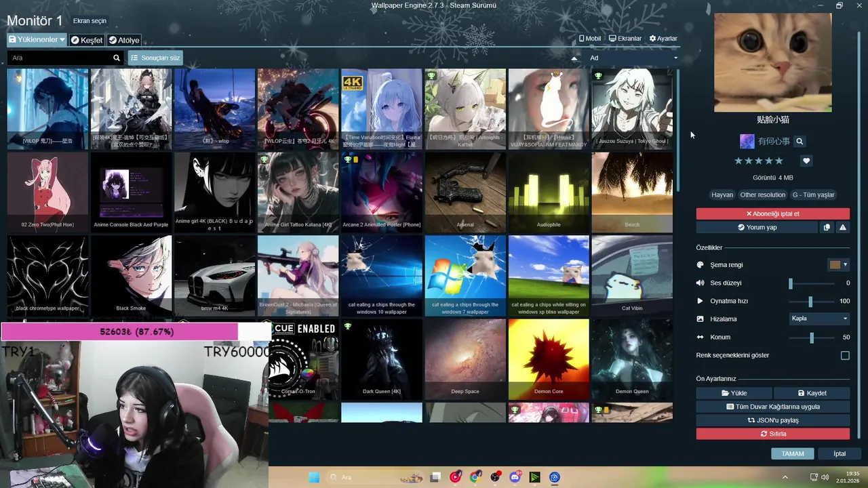Click the Oynatma hızı play icon

click(x=701, y=301)
